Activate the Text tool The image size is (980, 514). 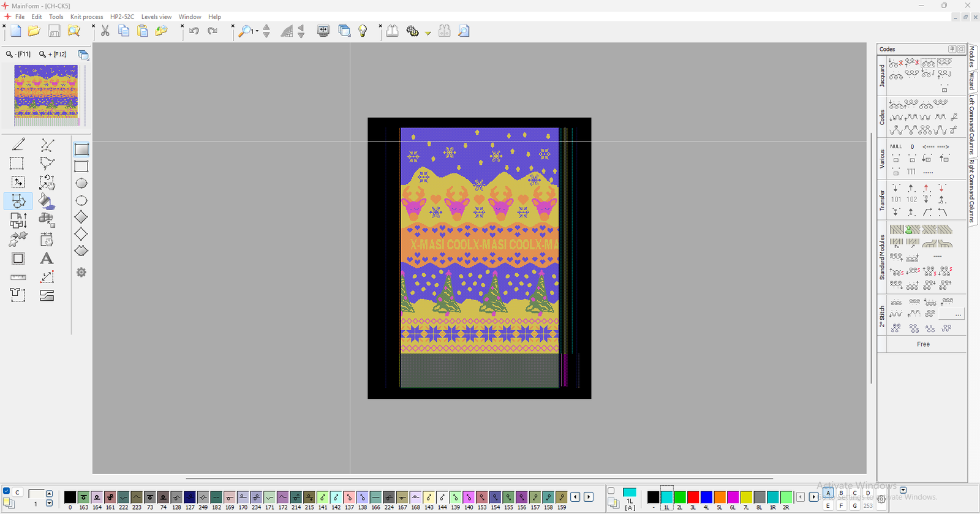click(47, 259)
